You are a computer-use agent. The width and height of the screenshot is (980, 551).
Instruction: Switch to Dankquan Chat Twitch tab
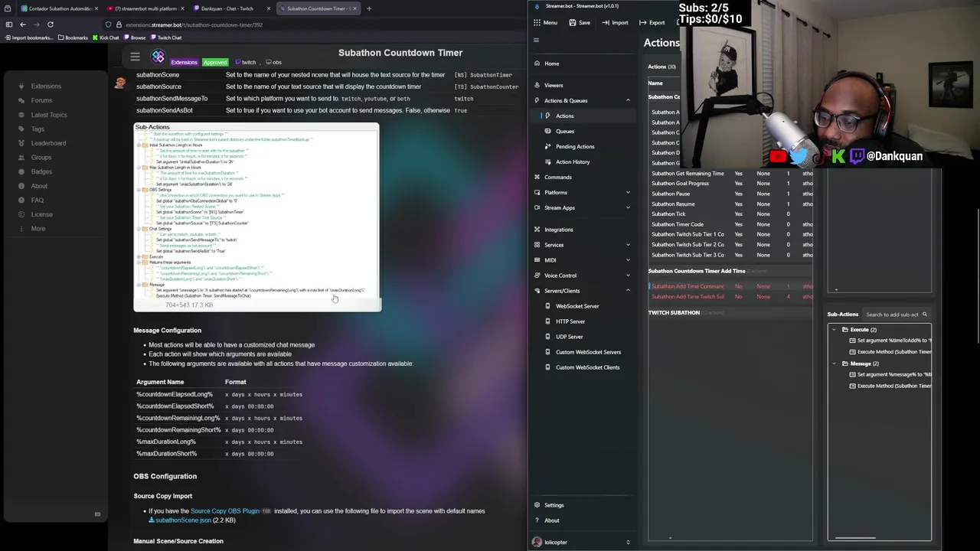tap(230, 8)
